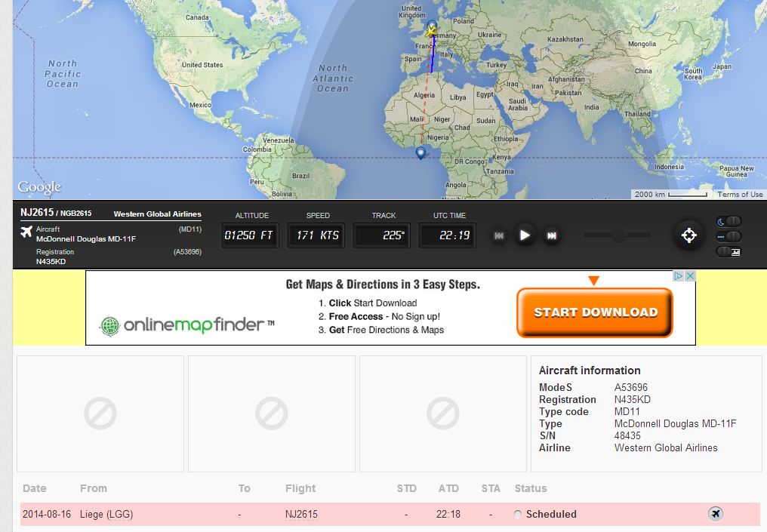Click the skip-to-start rewind button
The width and height of the screenshot is (767, 532).
[499, 235]
